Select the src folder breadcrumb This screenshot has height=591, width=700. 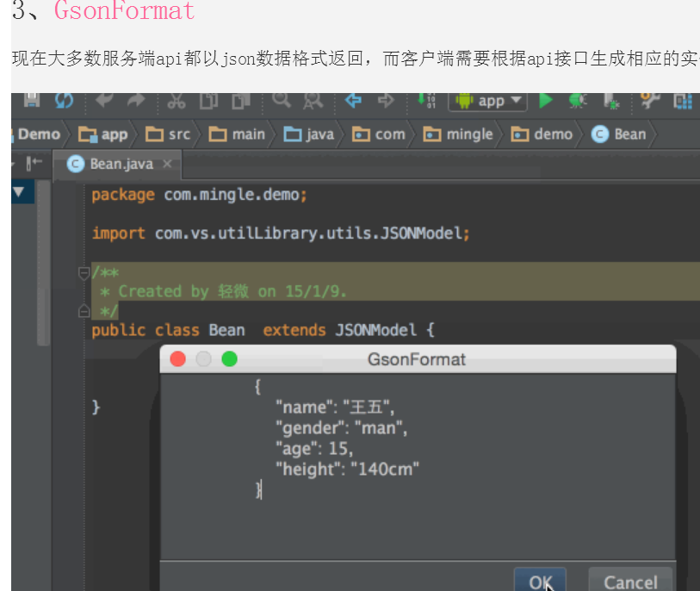click(x=168, y=134)
